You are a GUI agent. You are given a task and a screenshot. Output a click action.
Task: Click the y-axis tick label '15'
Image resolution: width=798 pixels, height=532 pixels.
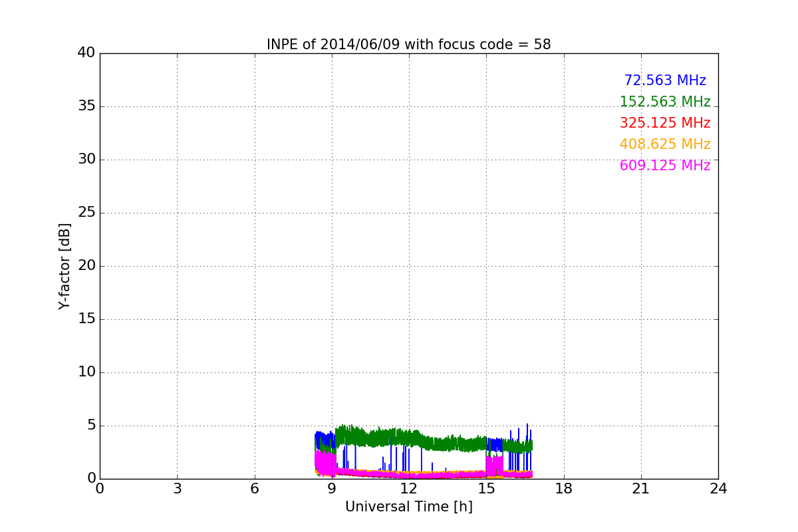click(86, 319)
